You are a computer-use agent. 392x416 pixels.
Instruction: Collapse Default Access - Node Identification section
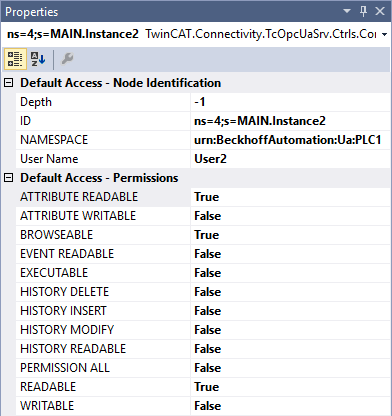(x=9, y=83)
